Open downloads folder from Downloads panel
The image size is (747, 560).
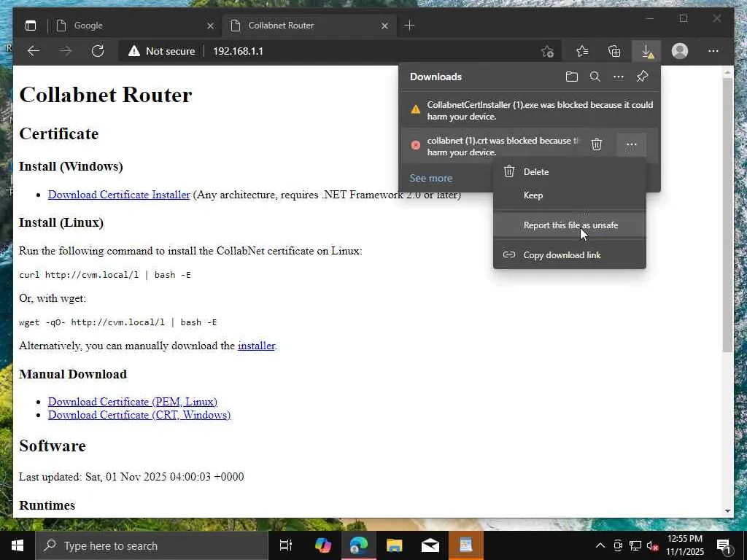point(572,77)
